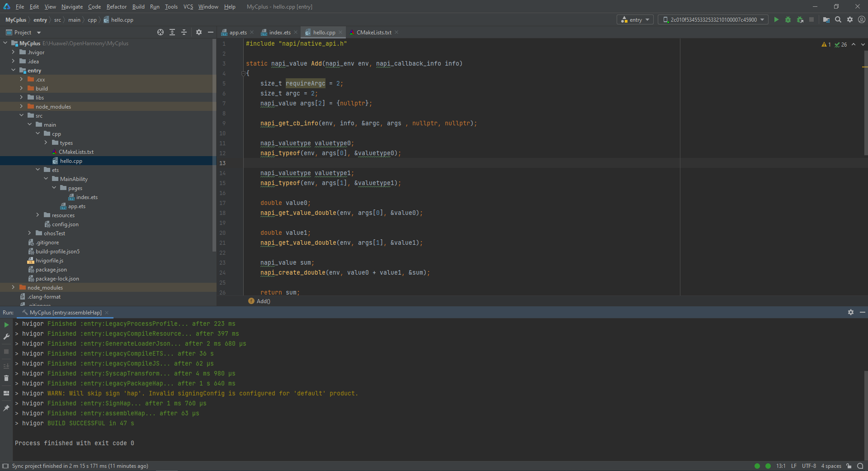
Task: Expand all nodes in Project panel
Action: point(172,32)
